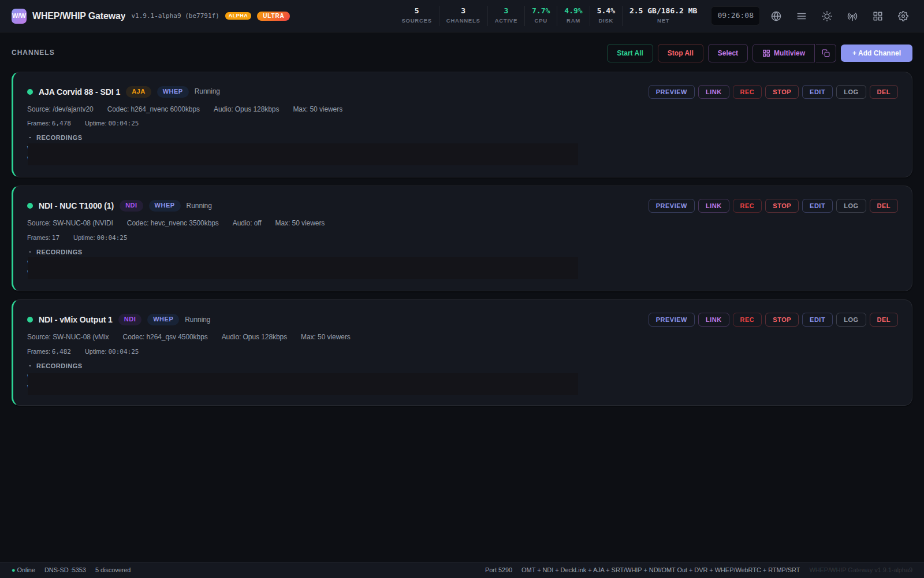Stop the AJA Corvid 88 channel
Viewport: 924px width, 578px height.
point(781,92)
